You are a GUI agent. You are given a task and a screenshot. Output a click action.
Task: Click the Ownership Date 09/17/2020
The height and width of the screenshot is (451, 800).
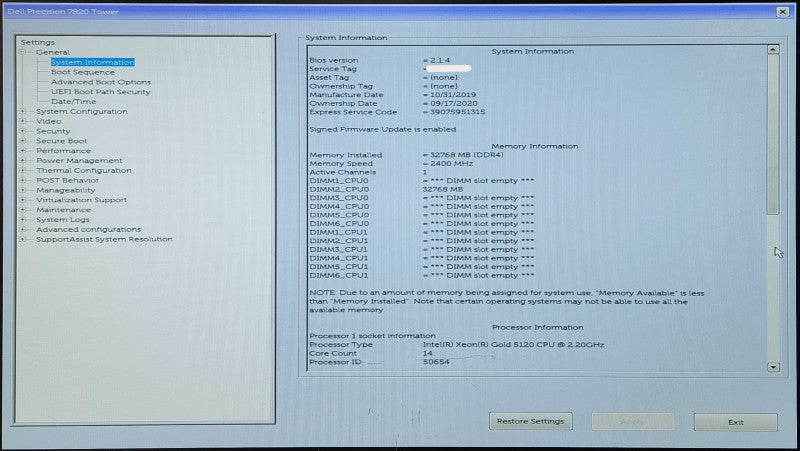point(453,103)
